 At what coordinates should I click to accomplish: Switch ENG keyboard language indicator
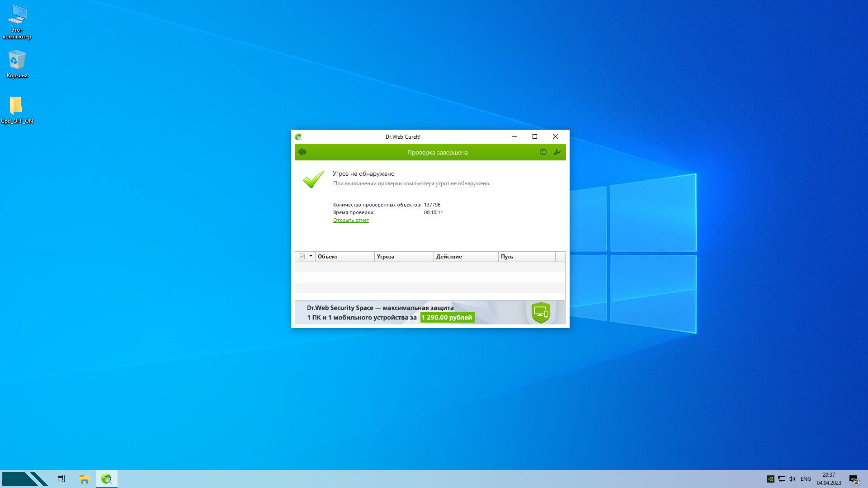tap(806, 479)
